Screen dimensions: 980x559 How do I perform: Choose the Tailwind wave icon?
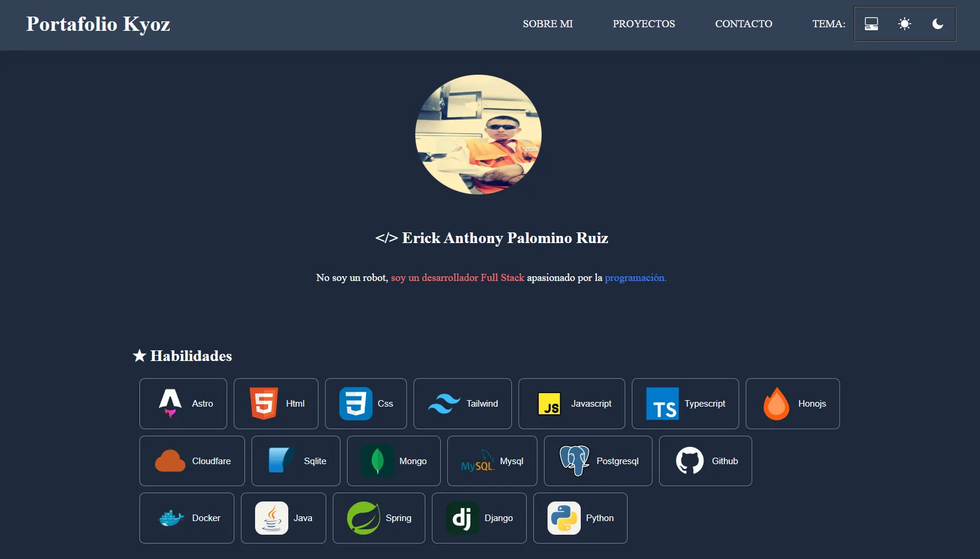tap(444, 404)
